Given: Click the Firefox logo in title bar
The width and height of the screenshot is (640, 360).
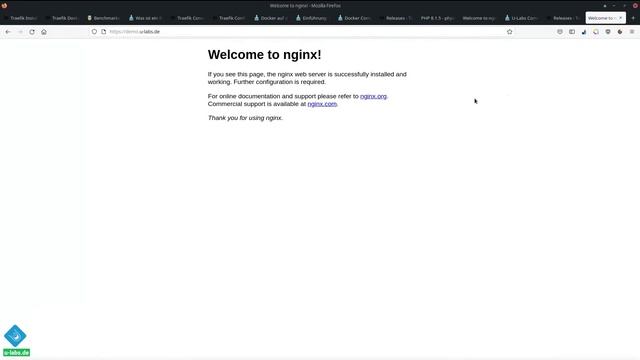Looking at the screenshot, I should tap(4, 5).
